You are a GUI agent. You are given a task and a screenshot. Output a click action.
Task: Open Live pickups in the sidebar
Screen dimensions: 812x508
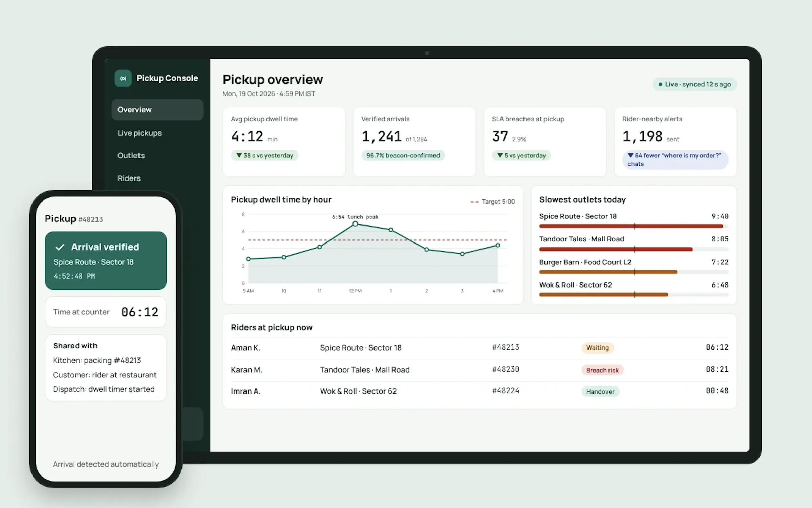(x=139, y=133)
